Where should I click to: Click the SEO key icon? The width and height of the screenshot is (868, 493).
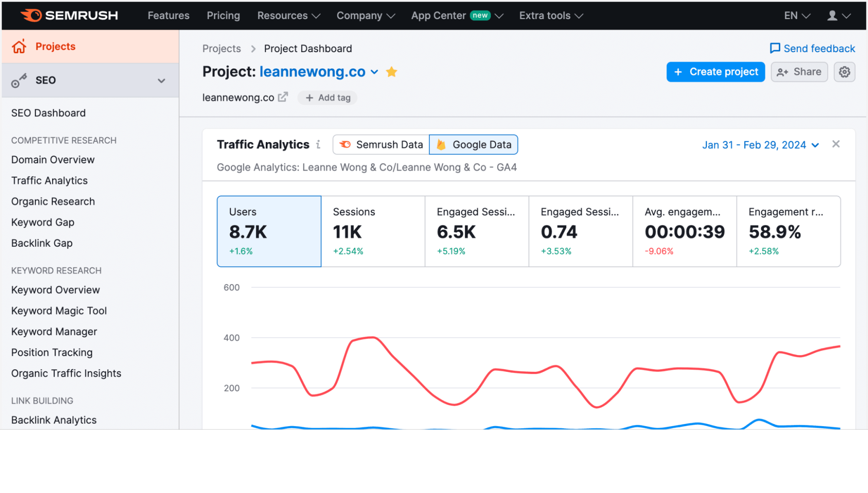pyautogui.click(x=19, y=80)
